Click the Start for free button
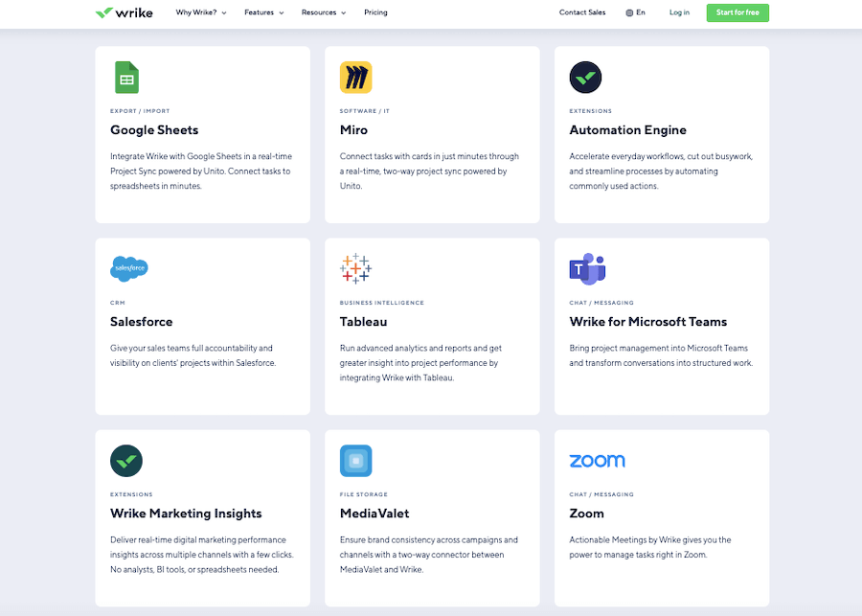Screen dimensions: 862x616 click(737, 12)
